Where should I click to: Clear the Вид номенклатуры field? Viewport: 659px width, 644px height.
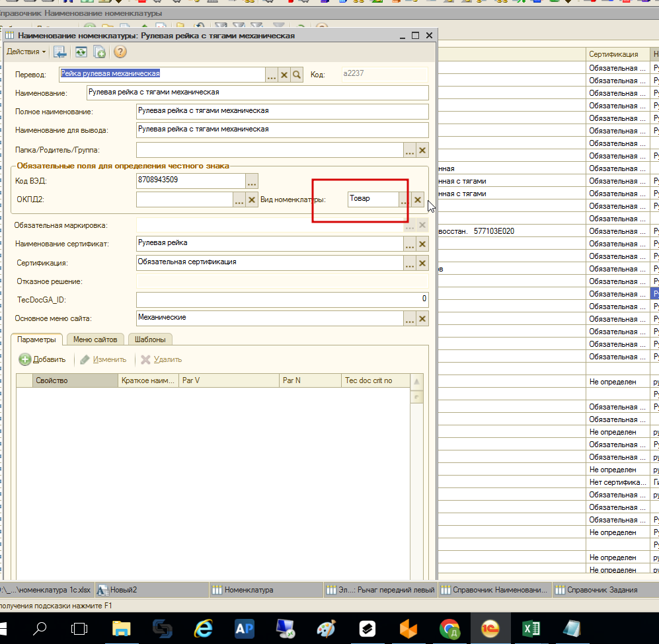pos(417,199)
